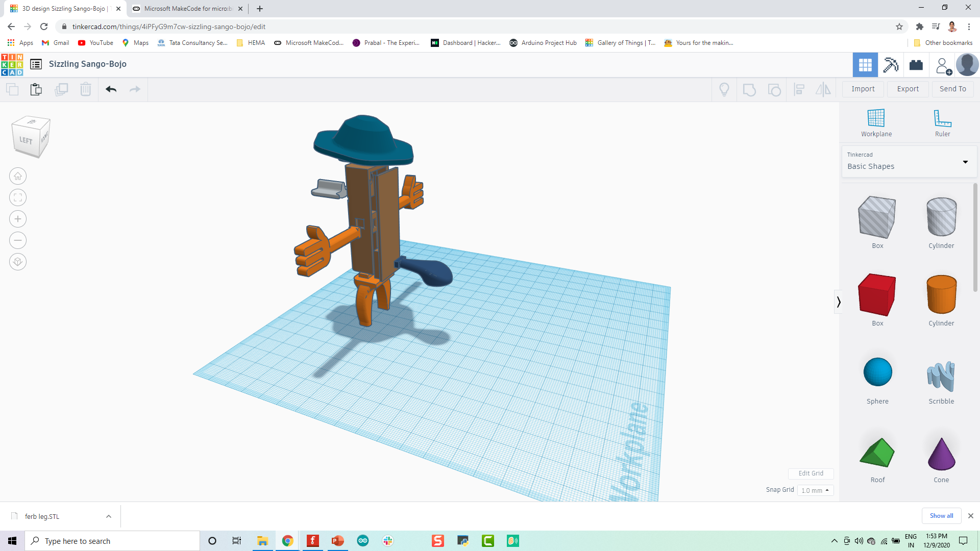
Task: Select the Send To menu item
Action: [x=953, y=88]
